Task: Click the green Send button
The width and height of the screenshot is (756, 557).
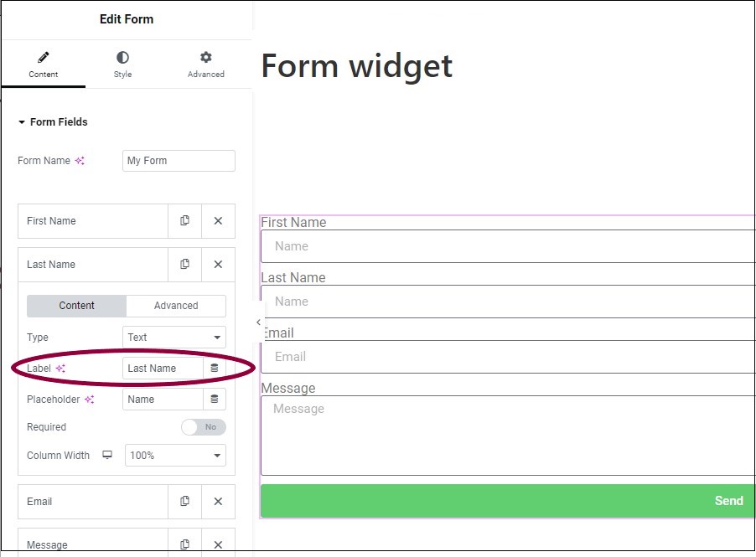Action: [x=508, y=501]
